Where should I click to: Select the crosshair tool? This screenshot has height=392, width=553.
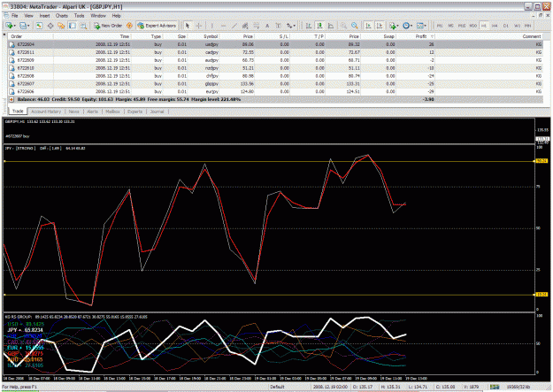click(x=199, y=26)
